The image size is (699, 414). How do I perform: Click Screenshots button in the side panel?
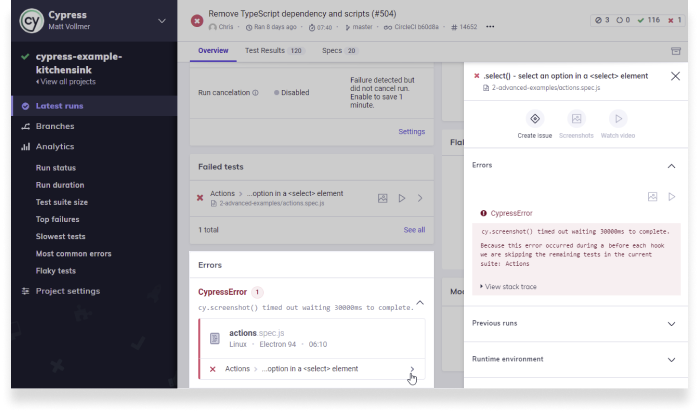[x=576, y=125]
